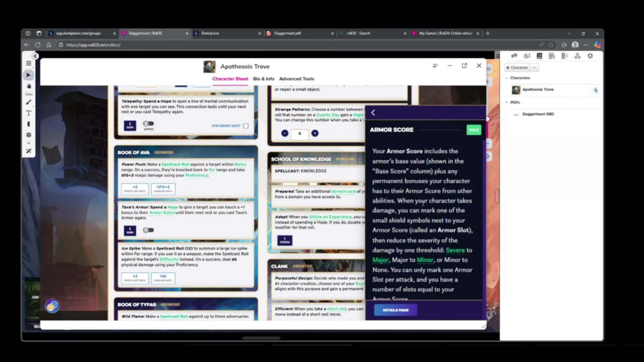Open dropdown arrow next to +Character

point(535,67)
